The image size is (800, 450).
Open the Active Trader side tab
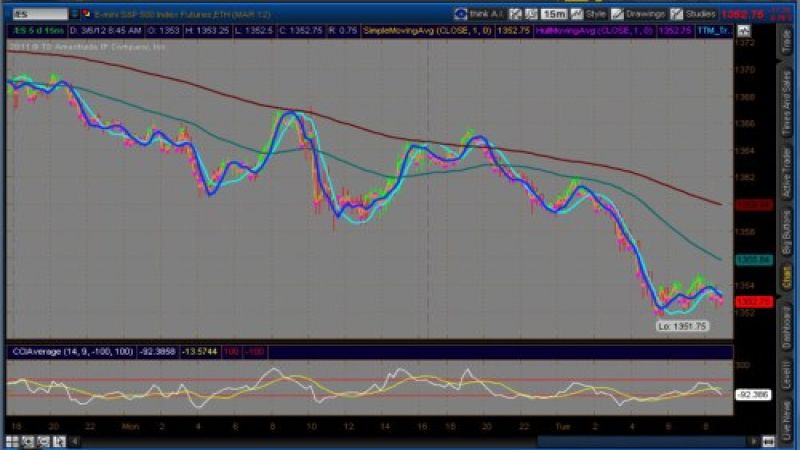(787, 173)
